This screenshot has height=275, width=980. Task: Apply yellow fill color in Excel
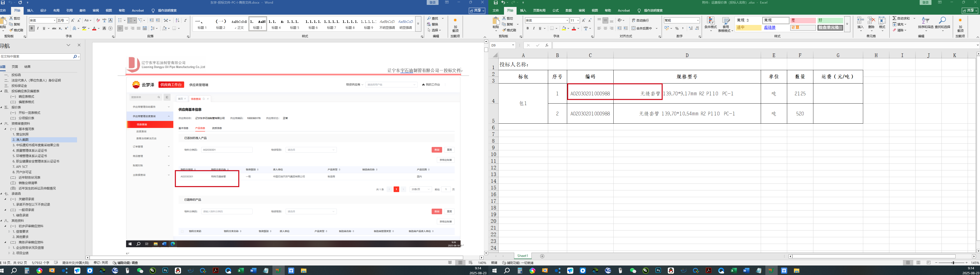(x=564, y=29)
